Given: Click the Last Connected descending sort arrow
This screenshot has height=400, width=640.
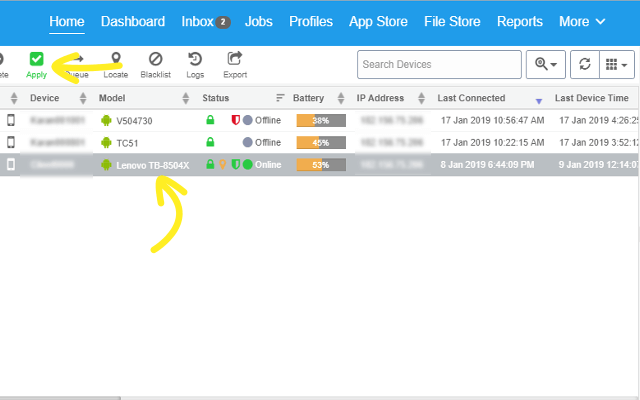Looking at the screenshot, I should [539, 101].
